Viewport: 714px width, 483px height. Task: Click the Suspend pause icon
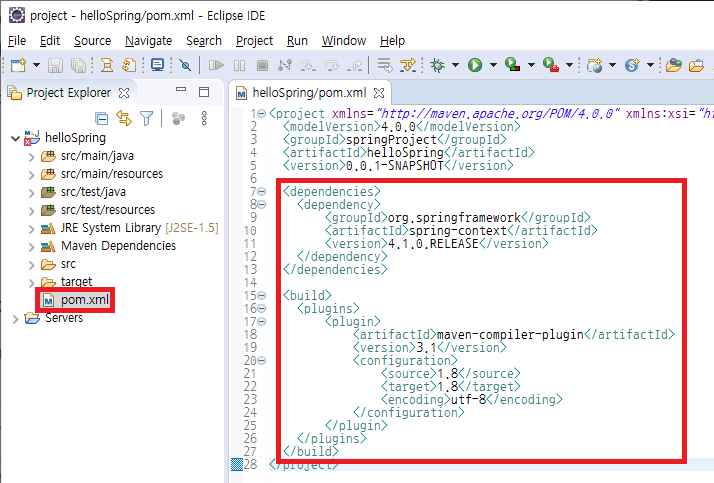click(240, 65)
